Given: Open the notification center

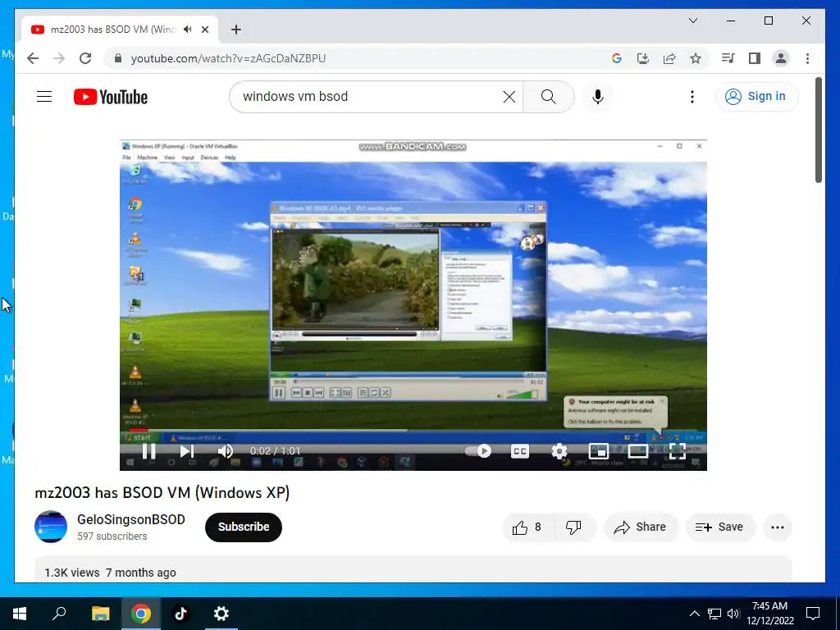Looking at the screenshot, I should pos(813,614).
